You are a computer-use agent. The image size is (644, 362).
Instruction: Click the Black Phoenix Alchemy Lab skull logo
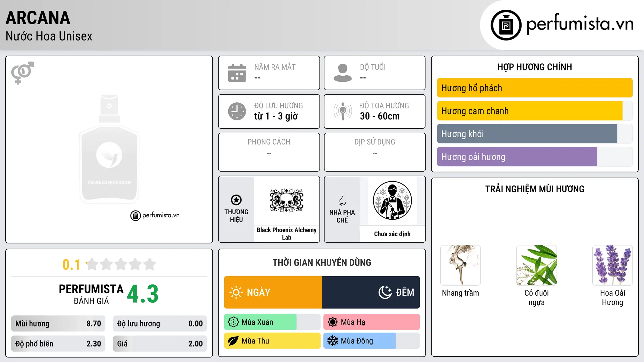click(x=286, y=200)
